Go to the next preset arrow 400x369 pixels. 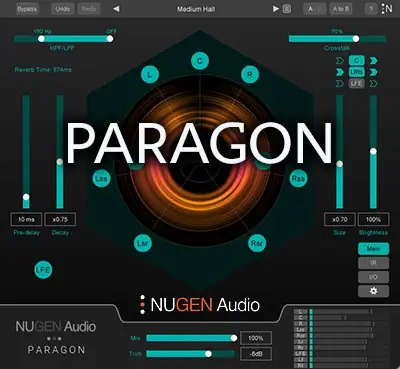point(276,9)
